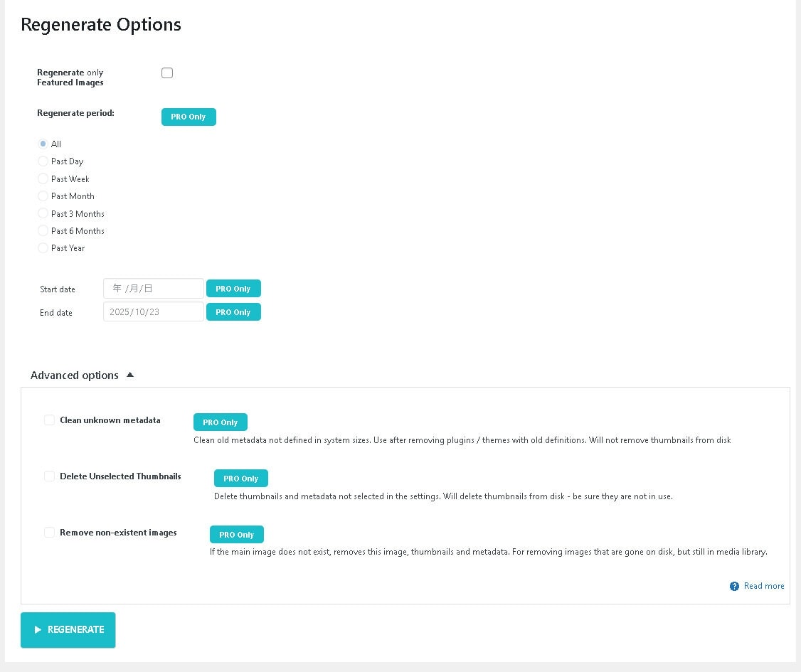Select Past Week regenerate period

pyautogui.click(x=43, y=178)
